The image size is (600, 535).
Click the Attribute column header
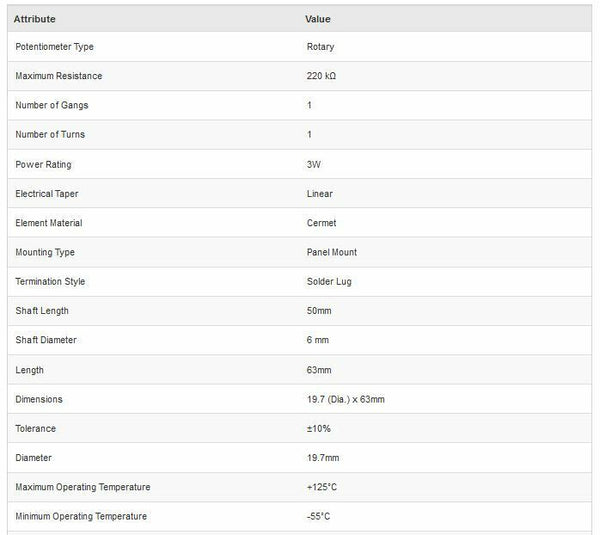point(35,19)
